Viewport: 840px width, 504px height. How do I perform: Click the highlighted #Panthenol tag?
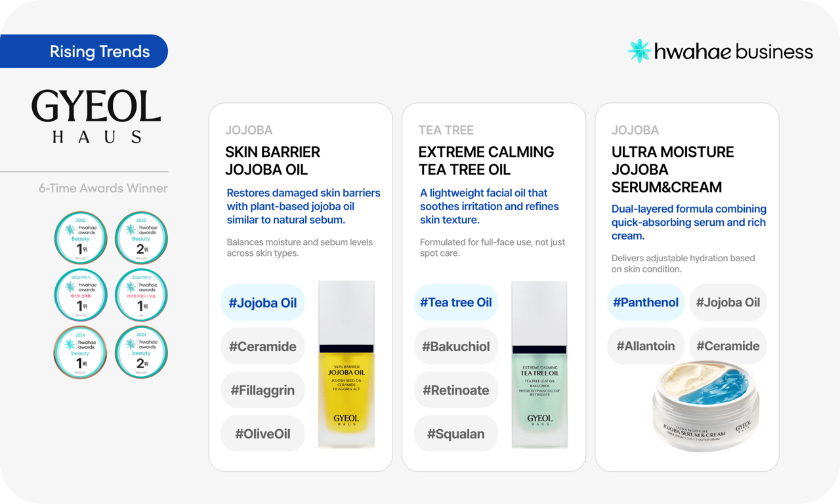click(646, 303)
